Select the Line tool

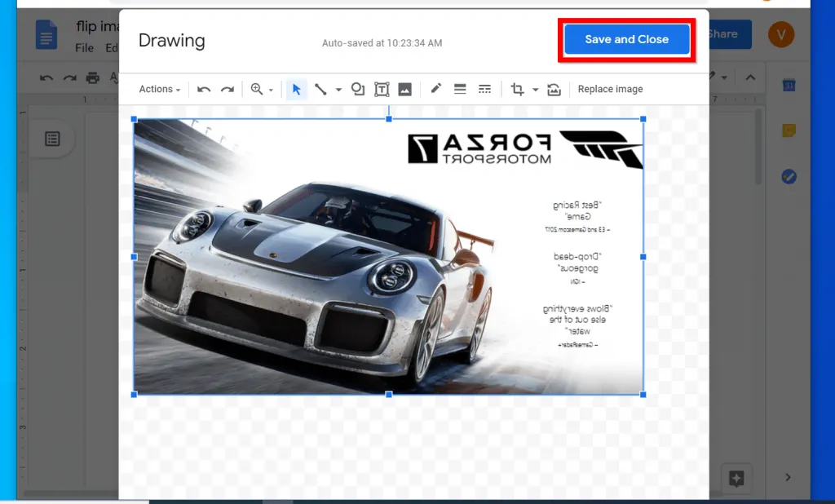(320, 89)
